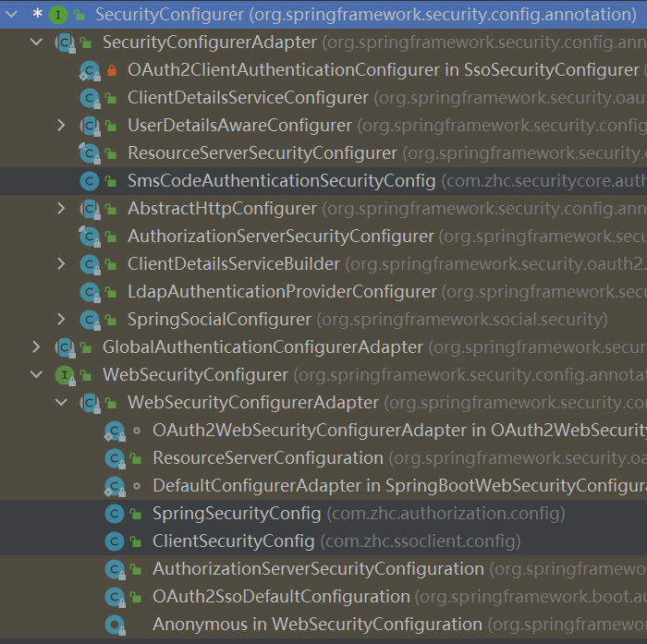Select the ClientDetailsServiceBuilder row
Viewport: 647px width, 644px height.
[323, 264]
